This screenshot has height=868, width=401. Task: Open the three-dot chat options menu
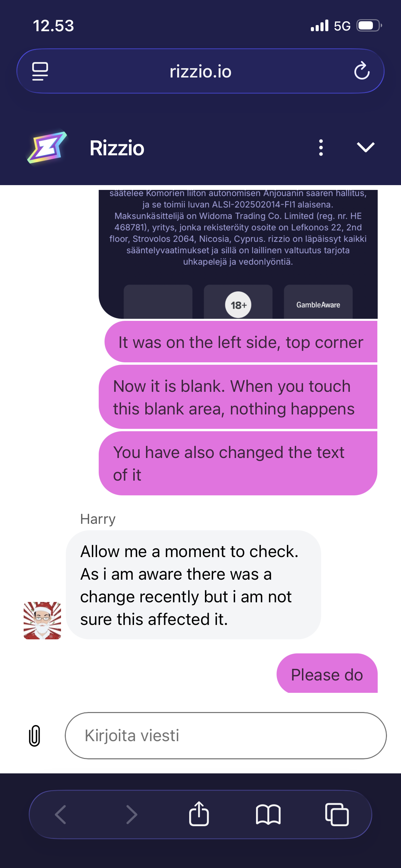[x=321, y=148]
